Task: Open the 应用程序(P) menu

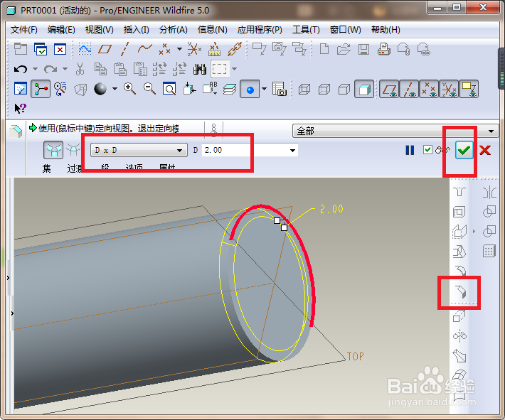Action: pos(260,30)
